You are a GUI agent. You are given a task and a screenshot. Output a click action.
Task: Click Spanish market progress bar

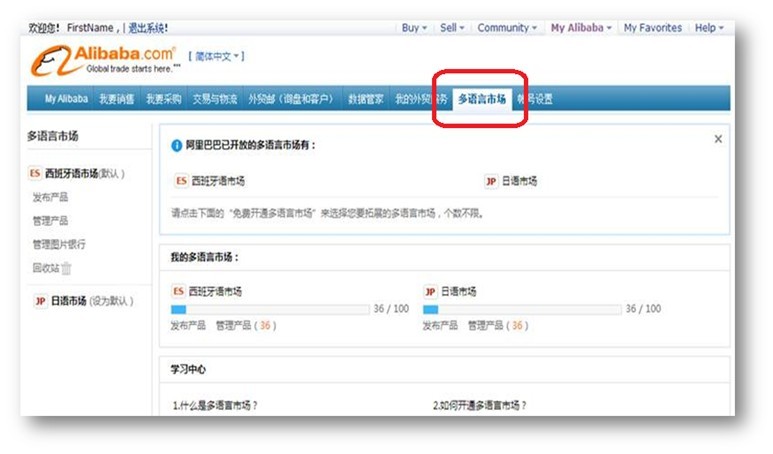270,310
